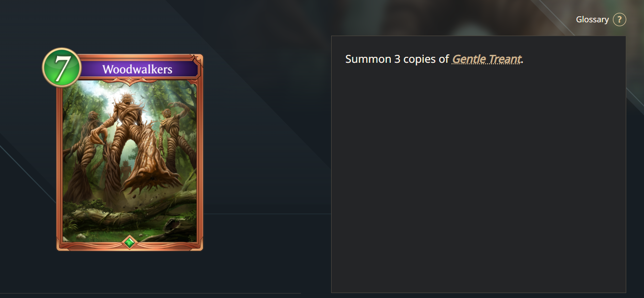Select the "Summon 3 copies of" text

pyautogui.click(x=397, y=59)
